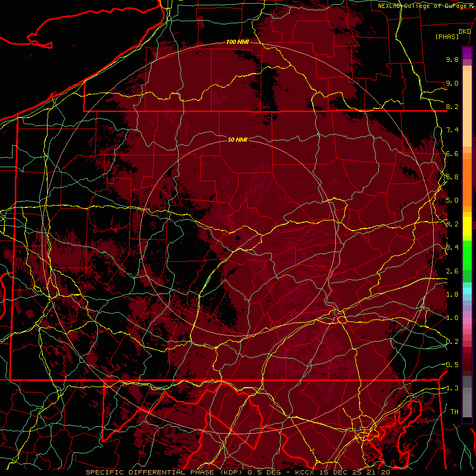Click the 8.2 scale label
This screenshot has height=476, width=476.
tap(452, 106)
